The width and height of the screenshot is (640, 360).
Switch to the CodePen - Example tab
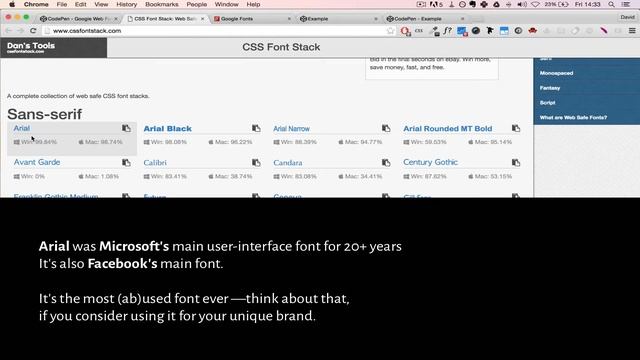point(425,19)
